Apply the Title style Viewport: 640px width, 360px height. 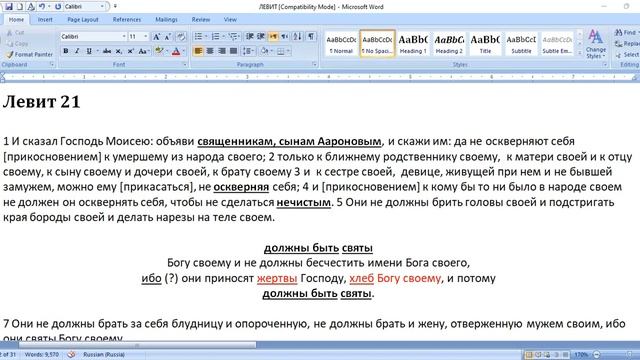click(485, 43)
